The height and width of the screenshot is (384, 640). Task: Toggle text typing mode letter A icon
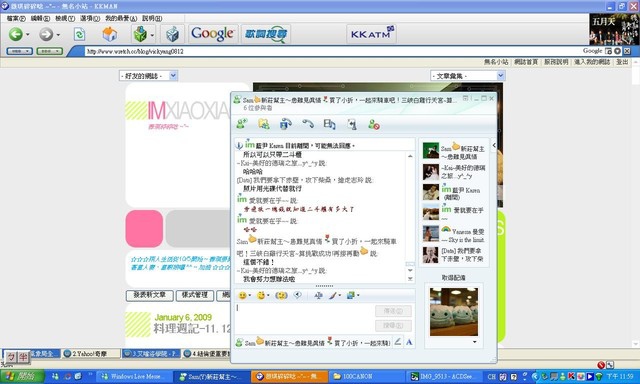(409, 342)
